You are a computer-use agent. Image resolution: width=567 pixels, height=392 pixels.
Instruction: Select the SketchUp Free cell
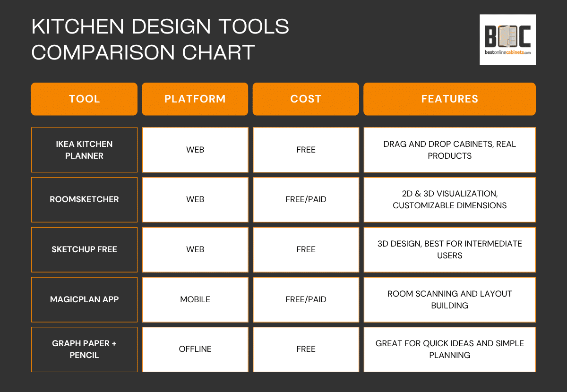coord(84,249)
